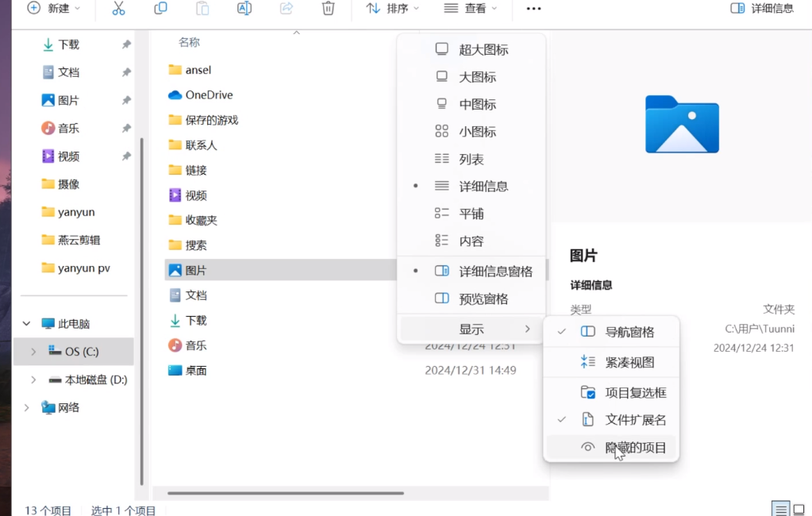
Task: Click the 新建 new button
Action: [54, 9]
